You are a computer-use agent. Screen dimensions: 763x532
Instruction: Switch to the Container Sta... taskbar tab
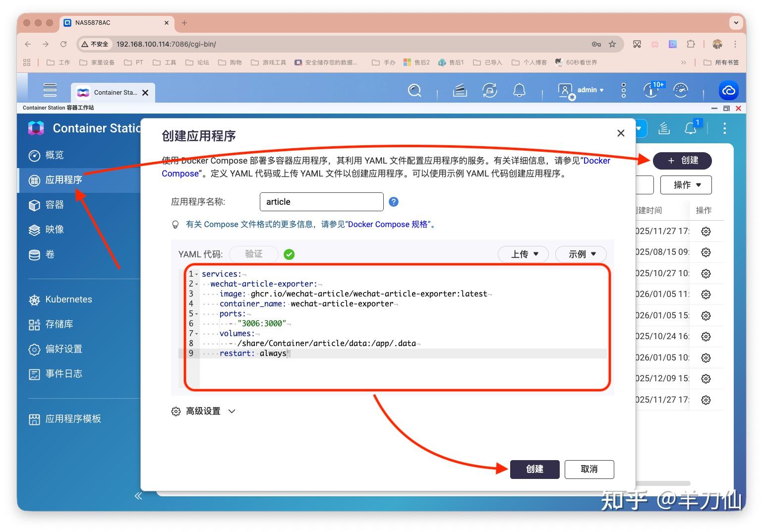pyautogui.click(x=113, y=92)
